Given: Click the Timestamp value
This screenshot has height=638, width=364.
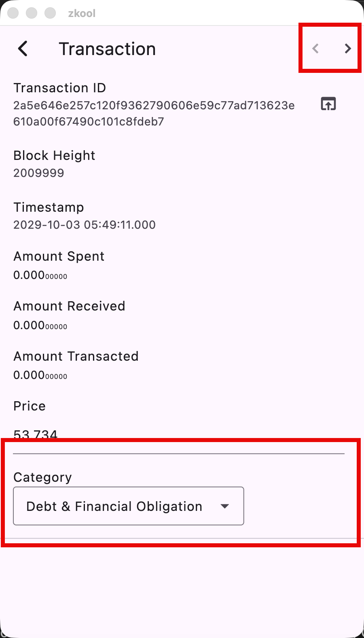Looking at the screenshot, I should coord(84,225).
